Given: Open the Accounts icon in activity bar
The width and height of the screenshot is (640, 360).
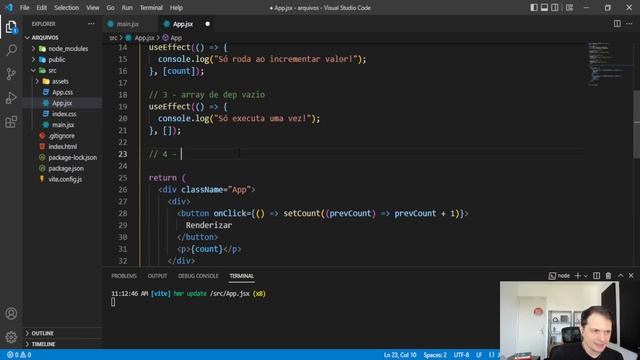Looking at the screenshot, I should [11, 313].
